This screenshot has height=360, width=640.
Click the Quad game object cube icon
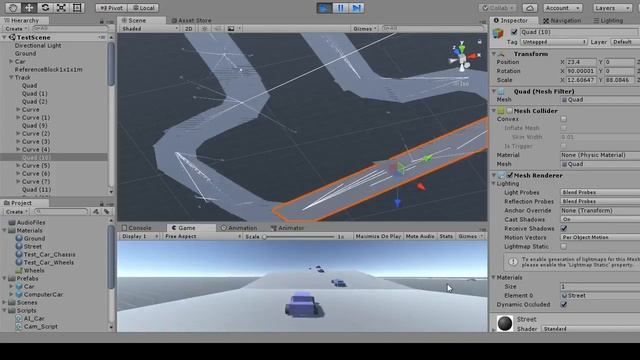click(498, 33)
